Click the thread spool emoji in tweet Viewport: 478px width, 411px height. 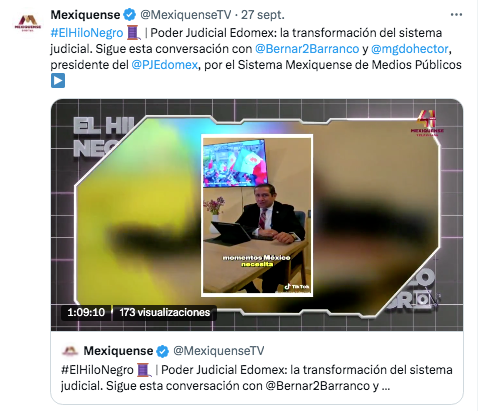click(134, 33)
